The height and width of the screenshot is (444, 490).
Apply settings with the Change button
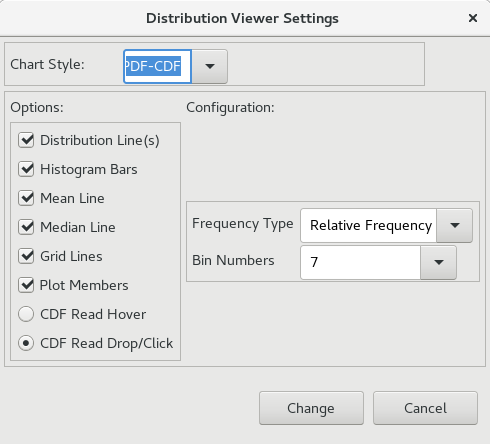311,408
